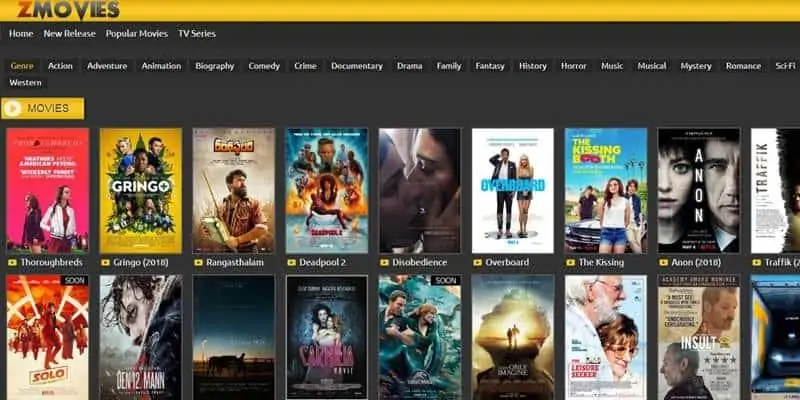Open the Solo movie poster
This screenshot has height=400, width=800.
(47, 337)
